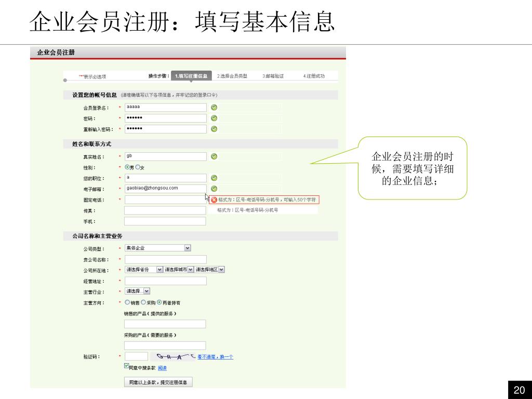Focus 固定电话 input field
532x399 pixels.
coord(166,199)
